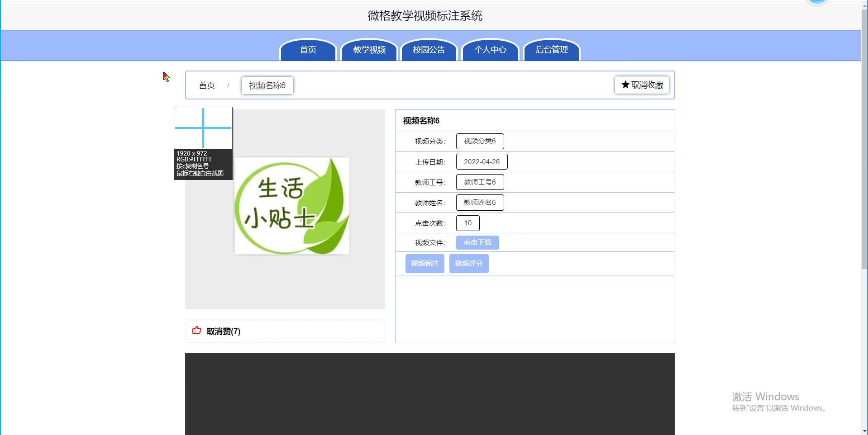Click the 教师姓名6 value box
Image resolution: width=868 pixels, height=435 pixels.
click(480, 203)
